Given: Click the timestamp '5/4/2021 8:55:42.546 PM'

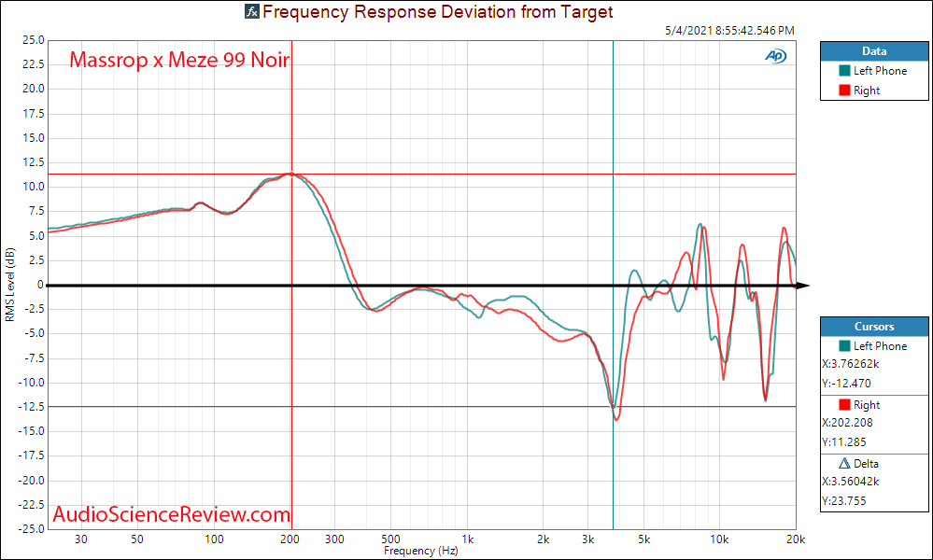Looking at the screenshot, I should coord(729,30).
